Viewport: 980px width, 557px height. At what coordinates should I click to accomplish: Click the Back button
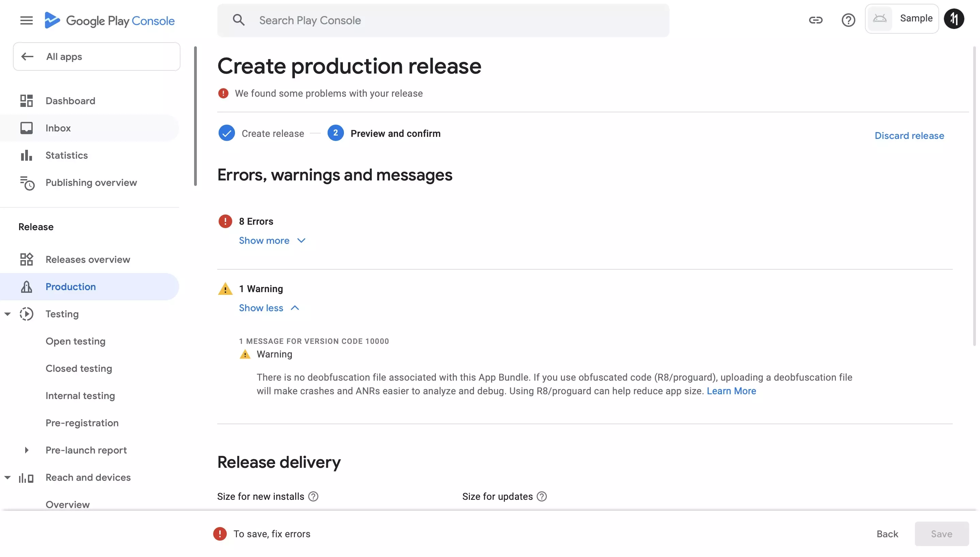pyautogui.click(x=887, y=534)
